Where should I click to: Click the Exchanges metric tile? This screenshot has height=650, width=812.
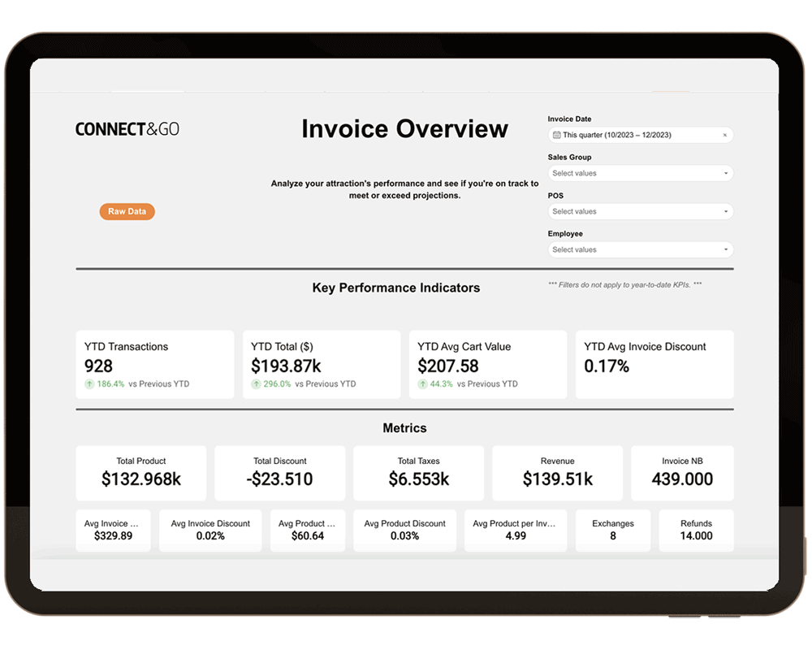(613, 530)
